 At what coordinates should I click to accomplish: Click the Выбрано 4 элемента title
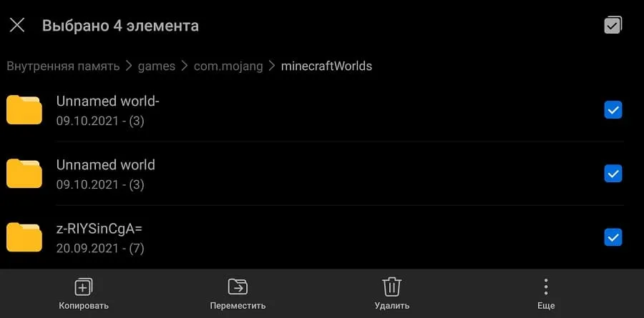point(120,26)
